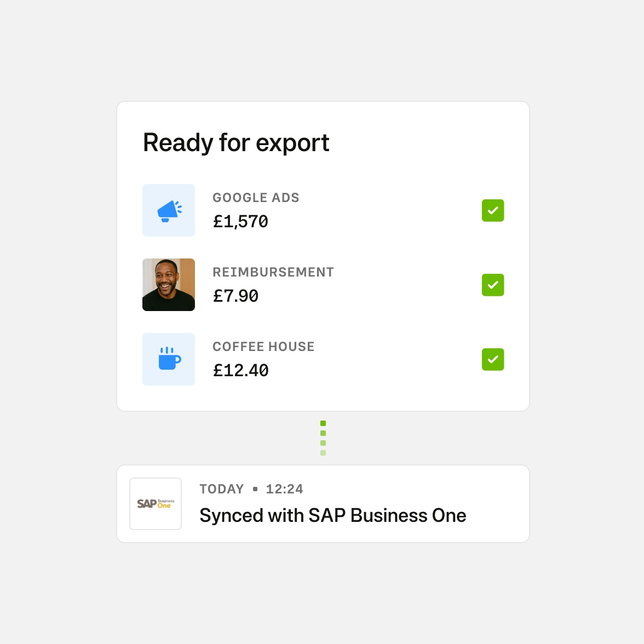The image size is (644, 644).
Task: Select the £12.40 amount
Action: (241, 371)
